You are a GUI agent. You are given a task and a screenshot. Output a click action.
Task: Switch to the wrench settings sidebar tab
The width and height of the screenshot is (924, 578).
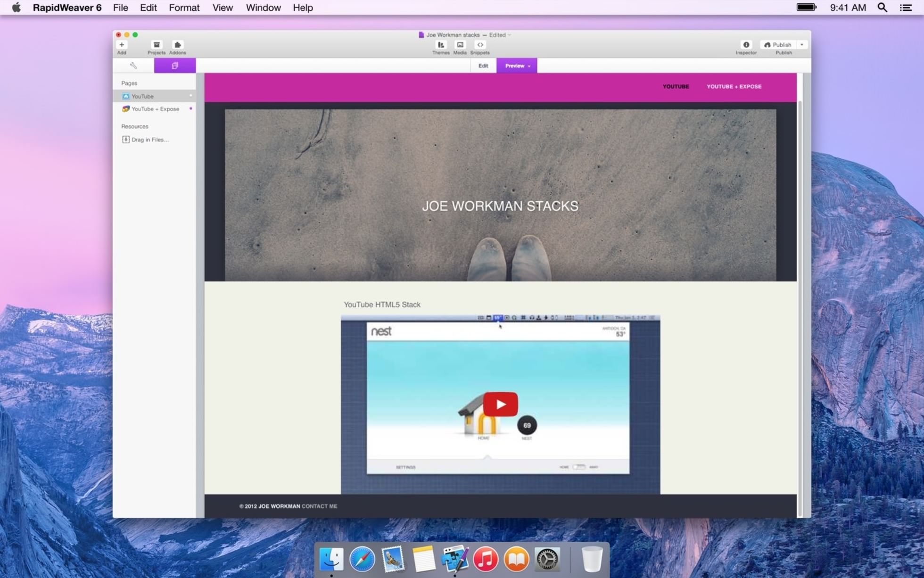click(x=133, y=66)
